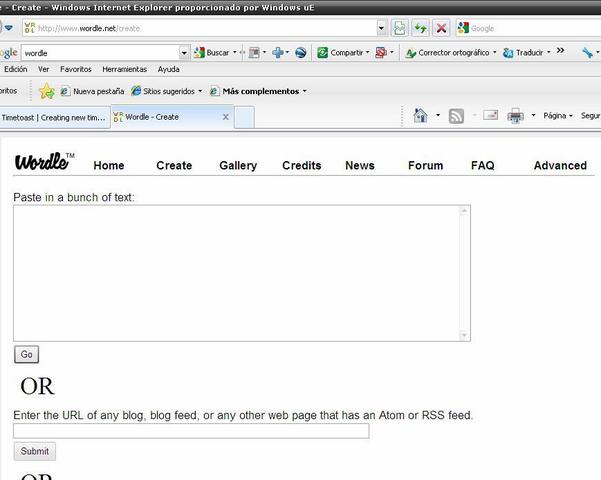Click the Wordle favicon in address bar
Viewport: 601px width, 480px height.
tap(30, 28)
